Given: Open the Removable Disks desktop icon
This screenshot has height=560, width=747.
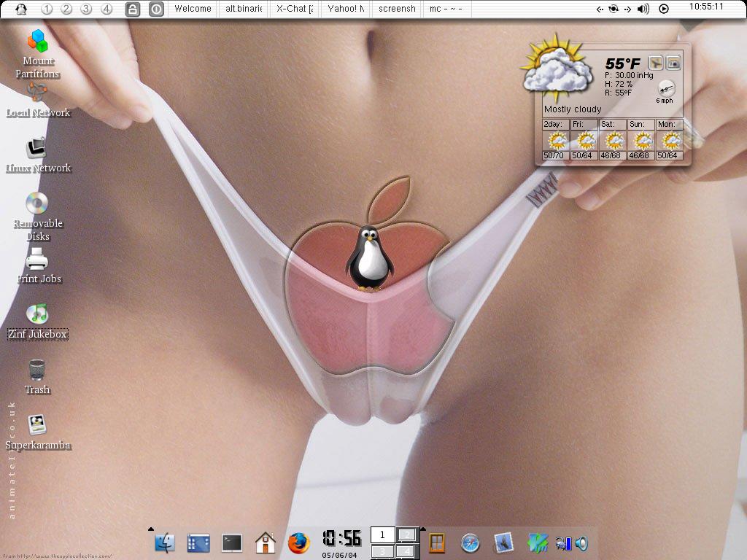Looking at the screenshot, I should 36,203.
